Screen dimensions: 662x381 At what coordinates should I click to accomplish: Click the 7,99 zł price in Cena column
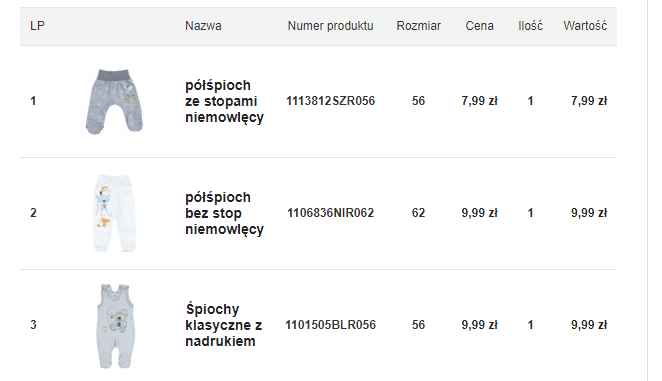click(480, 101)
